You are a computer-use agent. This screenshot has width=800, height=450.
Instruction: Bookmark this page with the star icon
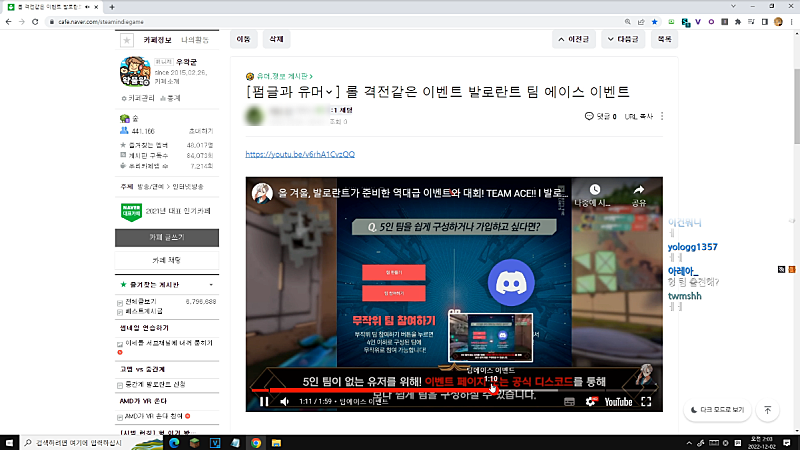(x=654, y=19)
